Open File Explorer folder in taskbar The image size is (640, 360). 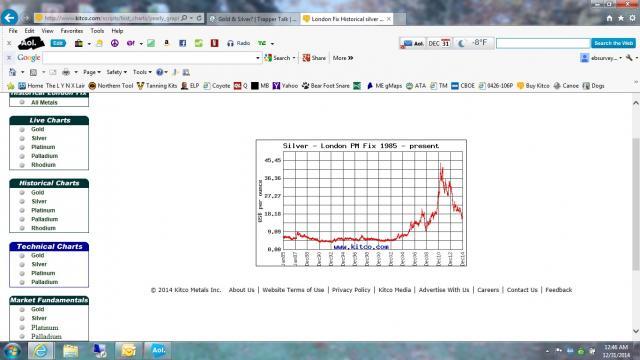[71, 351]
